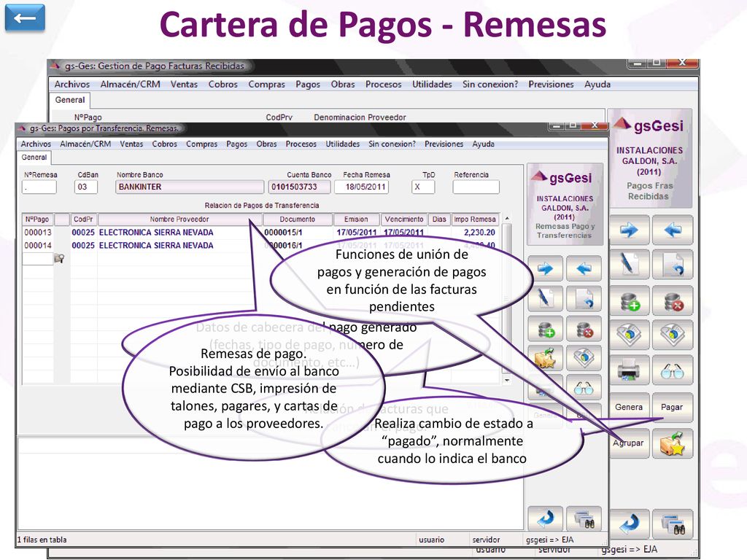The image size is (747, 560).
Task: Open Previsiones menu in Remesas window
Action: (x=444, y=144)
